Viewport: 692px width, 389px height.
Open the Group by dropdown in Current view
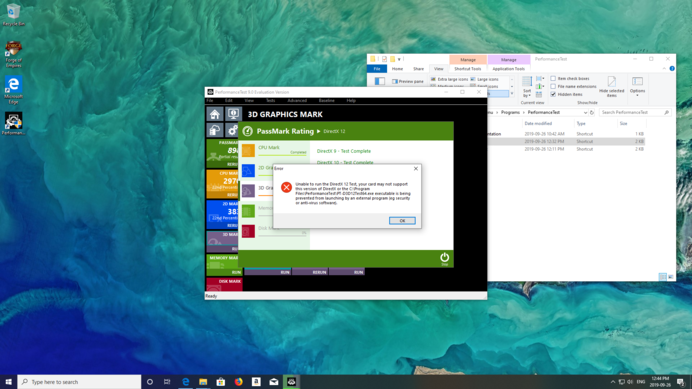540,79
